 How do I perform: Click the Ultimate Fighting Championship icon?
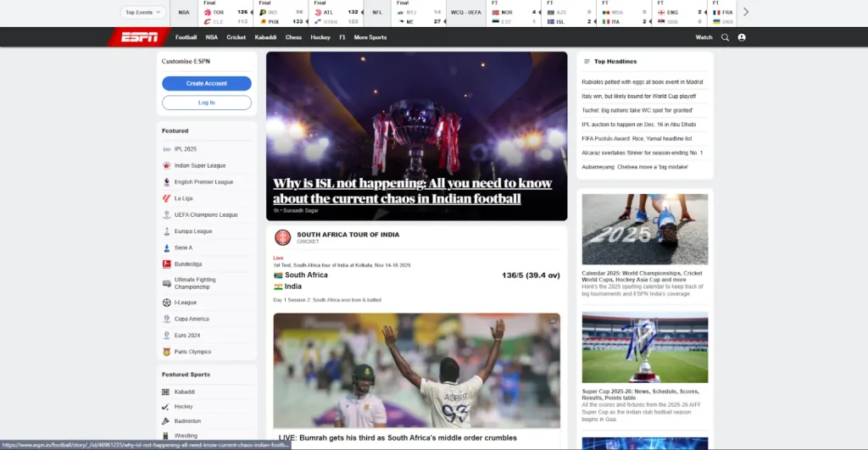click(x=167, y=283)
